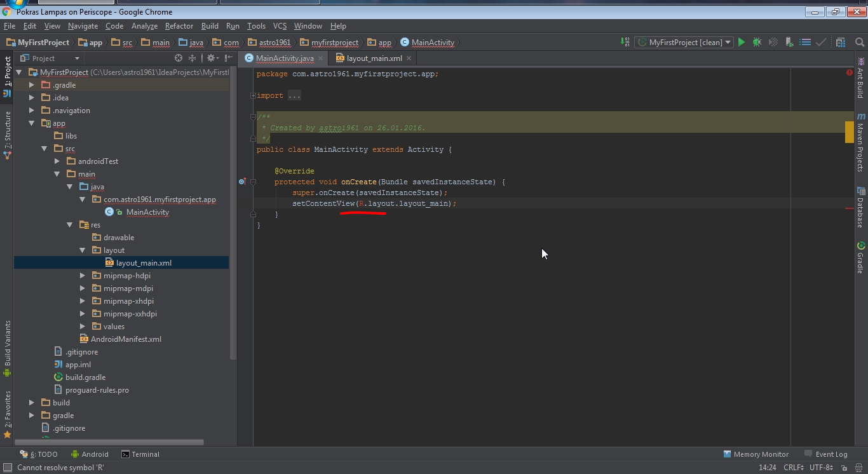Open the Build Variants side tab
868x474 pixels.
7,348
